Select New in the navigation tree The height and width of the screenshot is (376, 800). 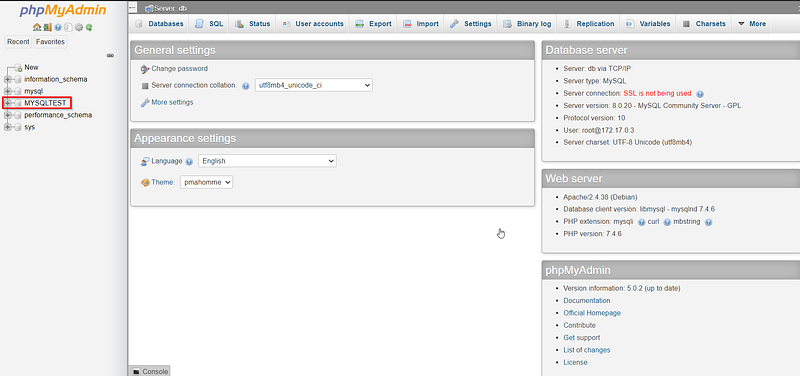(31, 67)
